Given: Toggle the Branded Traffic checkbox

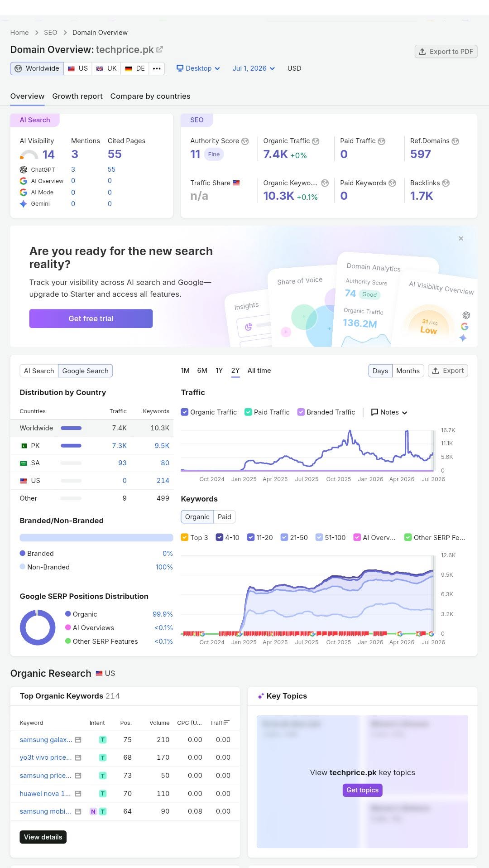Looking at the screenshot, I should click(x=301, y=412).
